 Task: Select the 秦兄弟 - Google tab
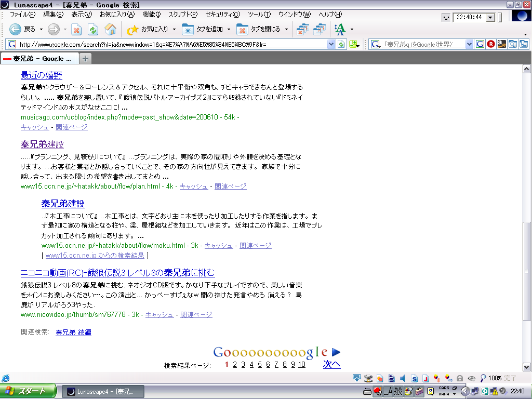39,59
